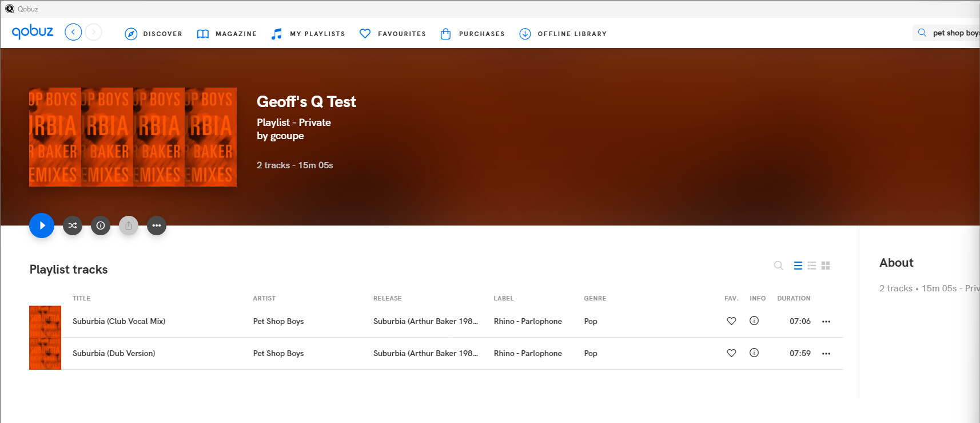Open Rhino - Parlophone label in second row
This screenshot has width=980, height=423.
click(528, 353)
